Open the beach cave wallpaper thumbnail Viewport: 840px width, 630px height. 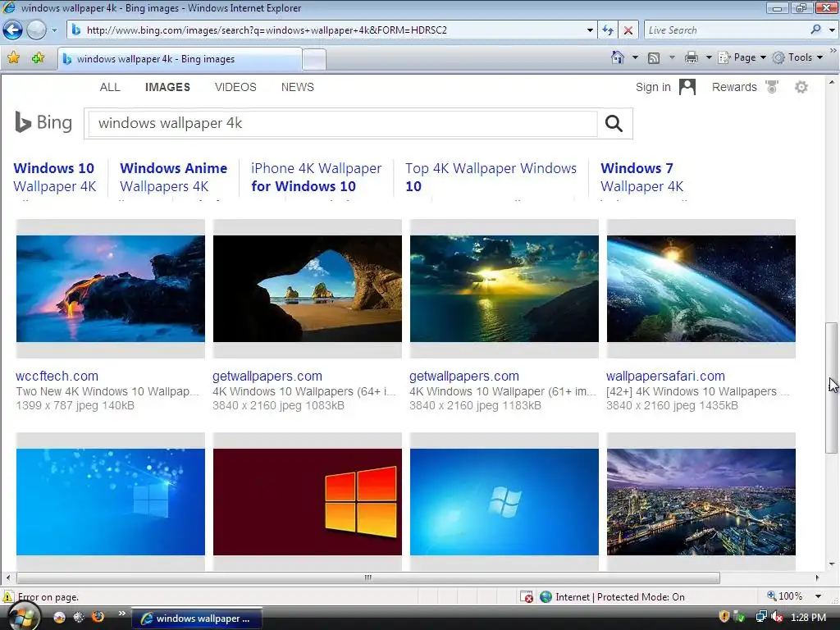pyautogui.click(x=308, y=289)
